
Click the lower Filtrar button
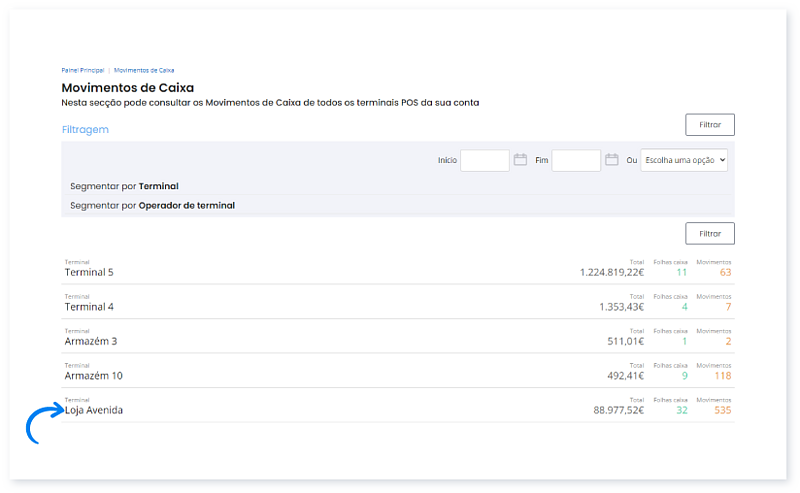click(709, 233)
